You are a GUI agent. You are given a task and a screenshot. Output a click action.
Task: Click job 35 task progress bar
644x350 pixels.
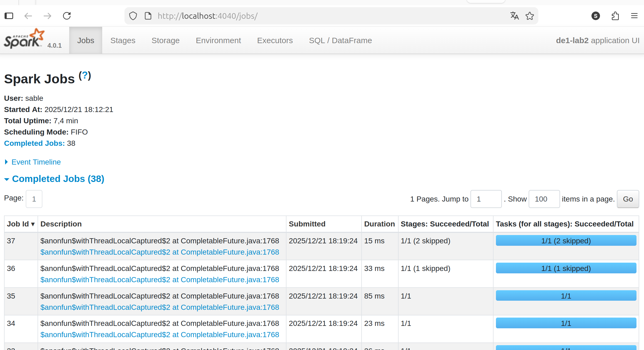coord(566,296)
